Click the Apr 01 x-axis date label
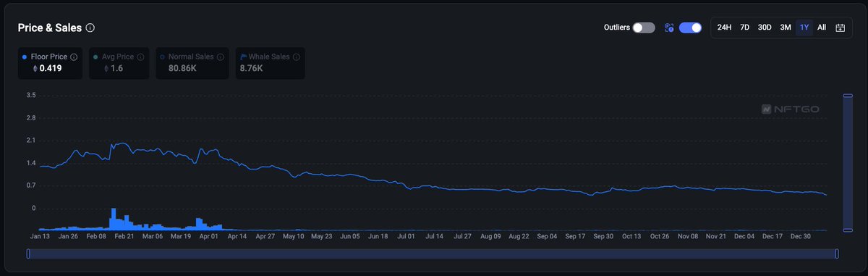This screenshot has width=868, height=276. click(x=208, y=236)
